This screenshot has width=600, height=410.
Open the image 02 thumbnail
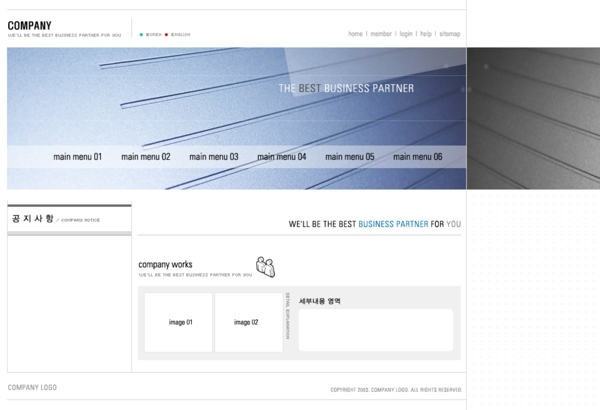click(x=249, y=322)
